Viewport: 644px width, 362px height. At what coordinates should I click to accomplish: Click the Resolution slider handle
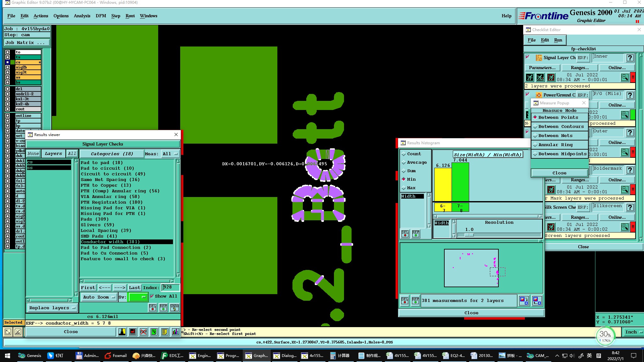pyautogui.click(x=469, y=235)
